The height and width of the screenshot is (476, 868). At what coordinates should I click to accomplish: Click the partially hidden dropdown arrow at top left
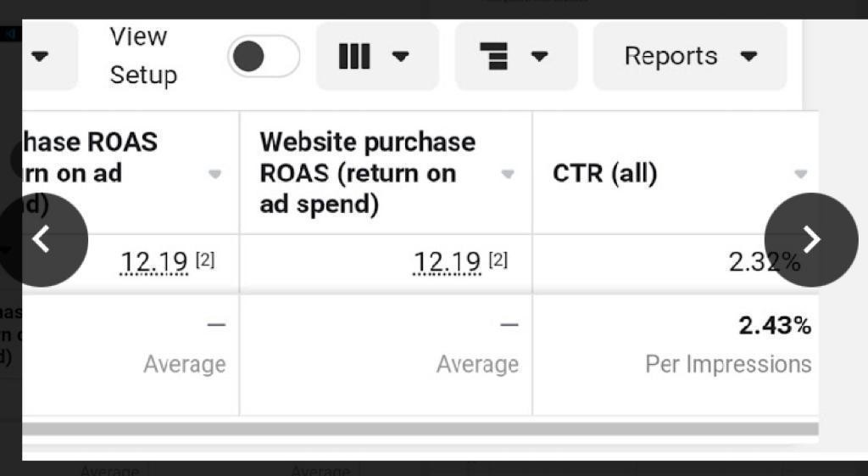pos(40,56)
